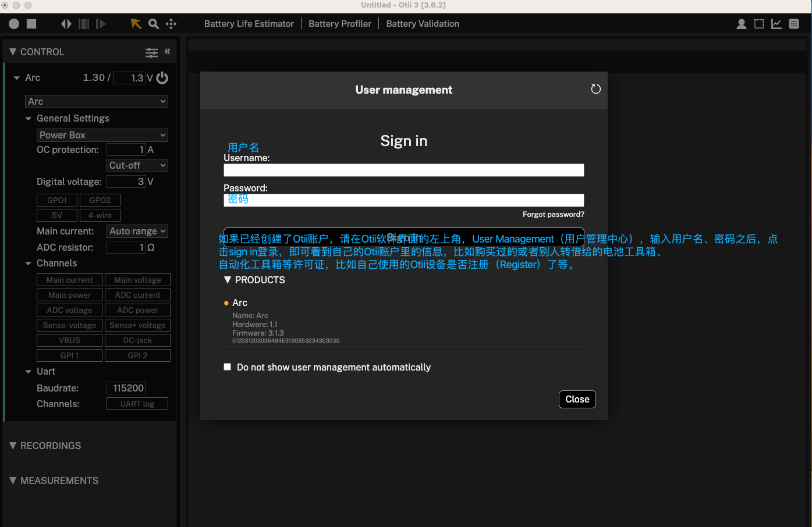Select the pan move tool
The height and width of the screenshot is (527, 812).
[x=171, y=24]
